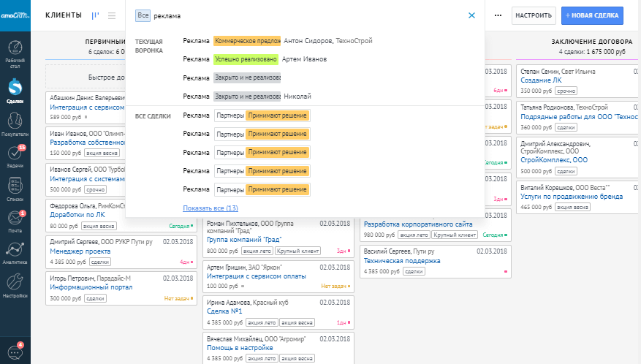Switch to pipeline board view

click(x=96, y=15)
